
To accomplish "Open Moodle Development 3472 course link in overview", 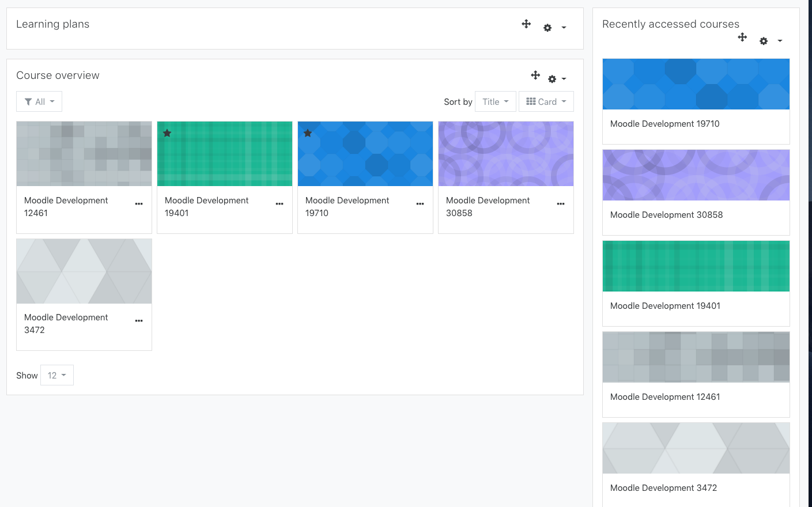I will pos(66,323).
